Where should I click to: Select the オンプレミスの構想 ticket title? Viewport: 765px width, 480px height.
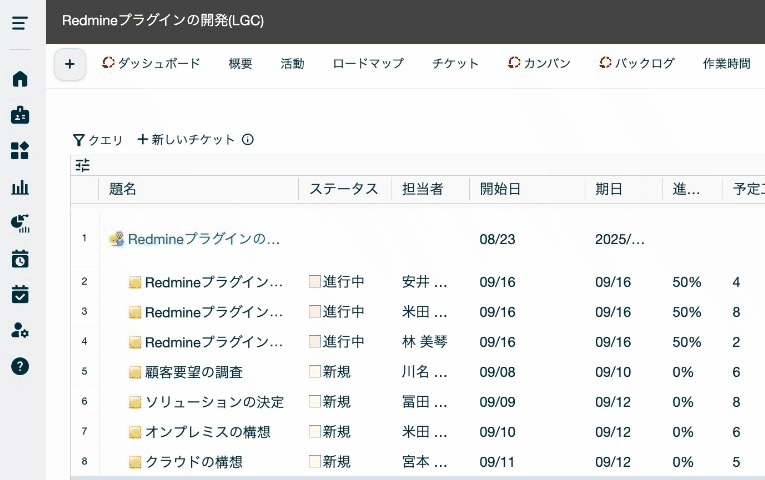click(x=208, y=432)
